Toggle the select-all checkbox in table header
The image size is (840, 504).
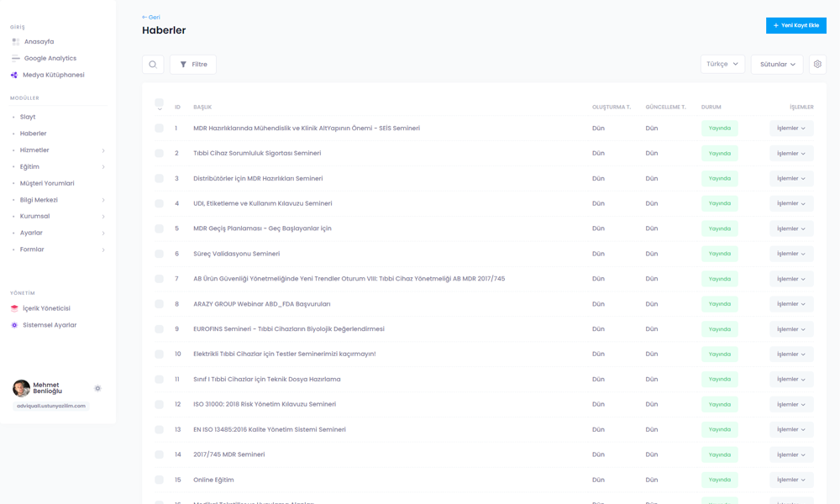click(x=159, y=103)
